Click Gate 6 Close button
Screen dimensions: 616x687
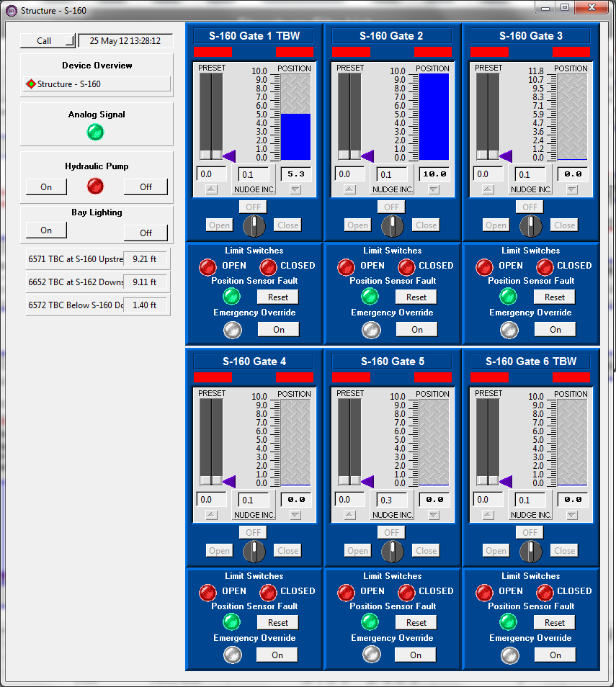(x=564, y=551)
